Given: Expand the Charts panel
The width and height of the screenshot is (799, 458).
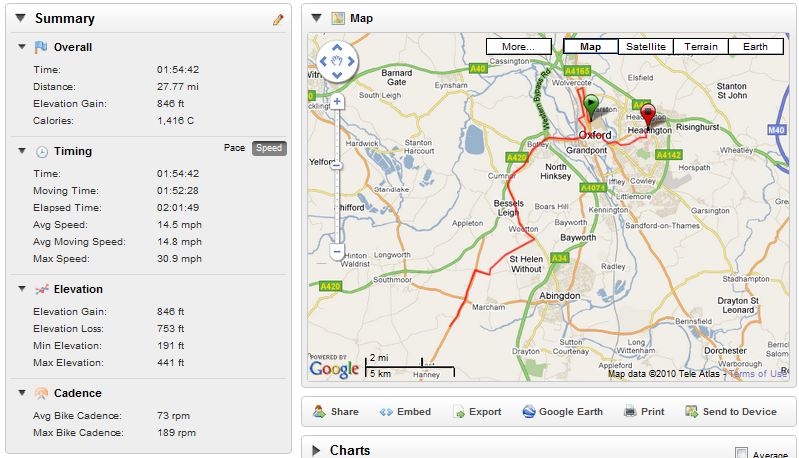Looking at the screenshot, I should point(316,450).
